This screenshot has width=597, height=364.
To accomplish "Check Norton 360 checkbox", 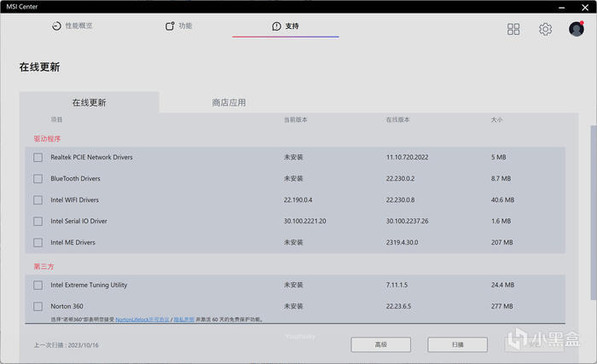I will (38, 307).
